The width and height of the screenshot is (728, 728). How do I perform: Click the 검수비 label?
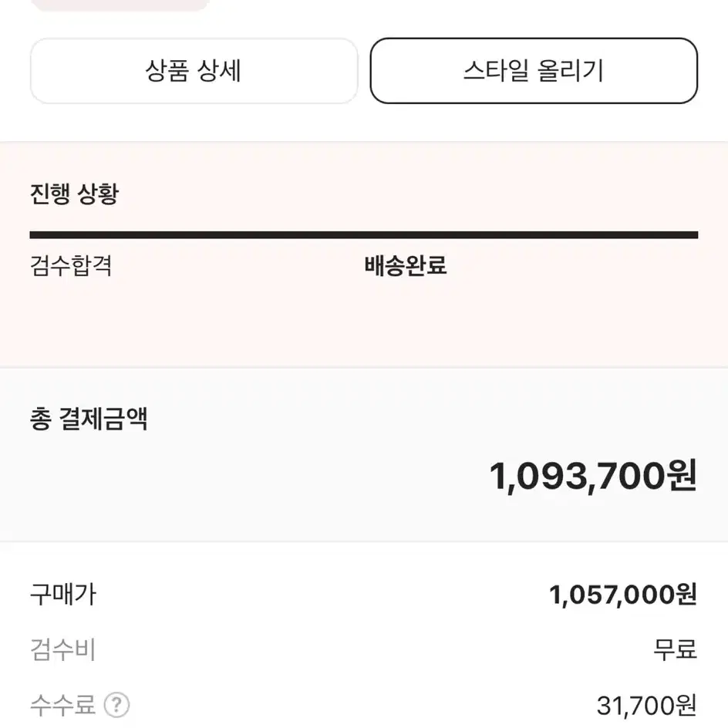[62, 649]
